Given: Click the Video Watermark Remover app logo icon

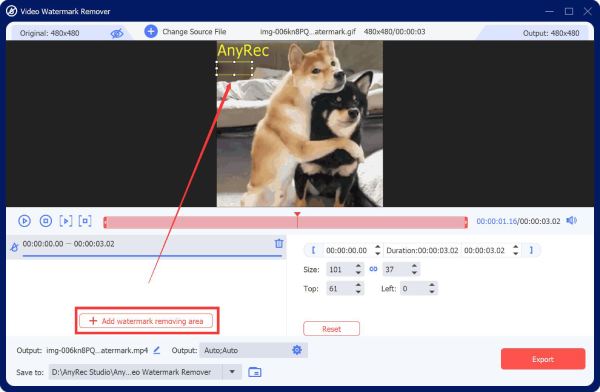Looking at the screenshot, I should pos(11,11).
